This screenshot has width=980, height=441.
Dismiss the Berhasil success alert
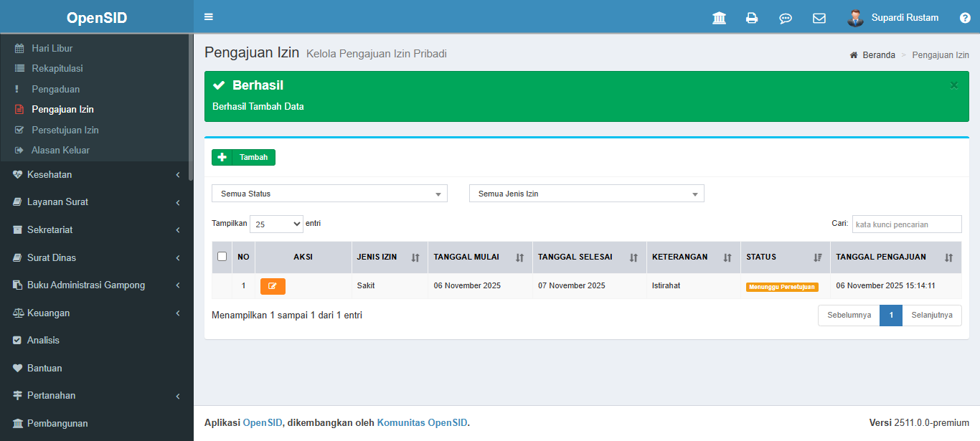[953, 85]
